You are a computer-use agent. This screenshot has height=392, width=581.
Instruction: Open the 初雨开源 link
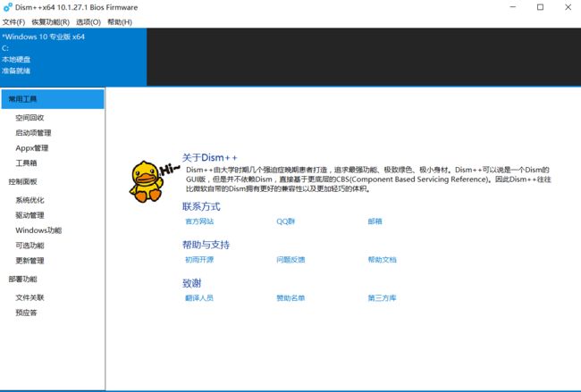(x=199, y=260)
